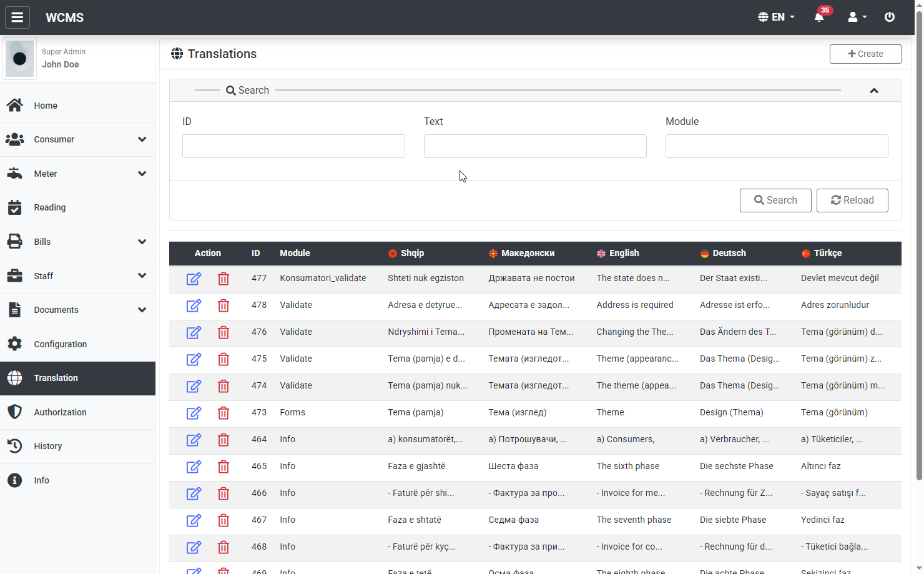Select Translation in the sidebar
Image resolution: width=924 pixels, height=574 pixels.
[77, 378]
